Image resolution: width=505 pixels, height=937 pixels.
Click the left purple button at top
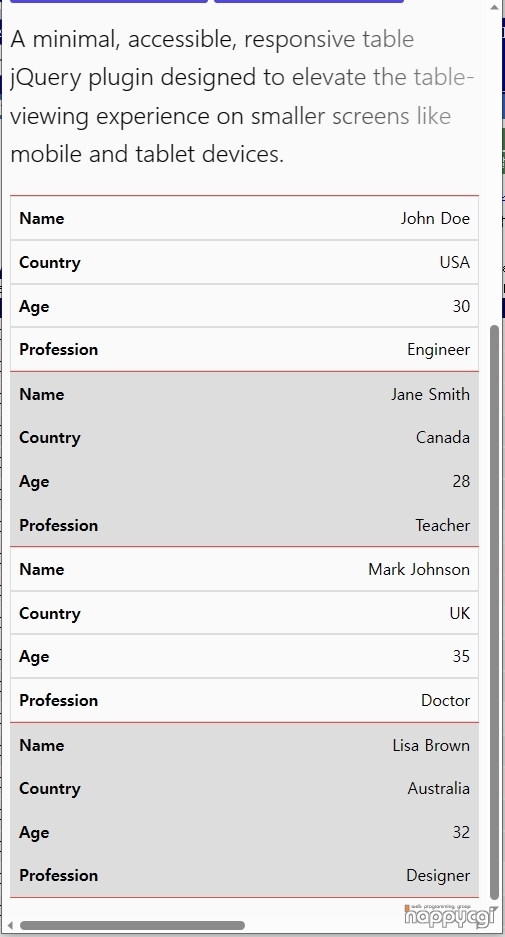109,1
